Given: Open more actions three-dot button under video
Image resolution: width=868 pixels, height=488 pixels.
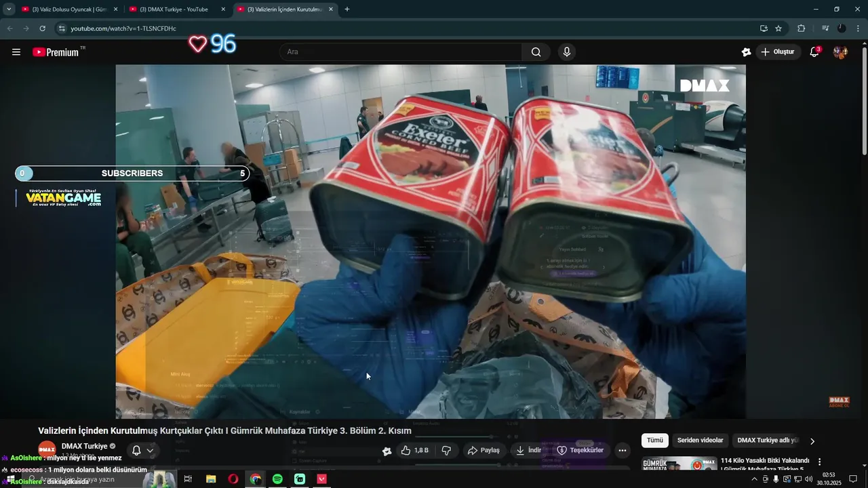Looking at the screenshot, I should (622, 450).
